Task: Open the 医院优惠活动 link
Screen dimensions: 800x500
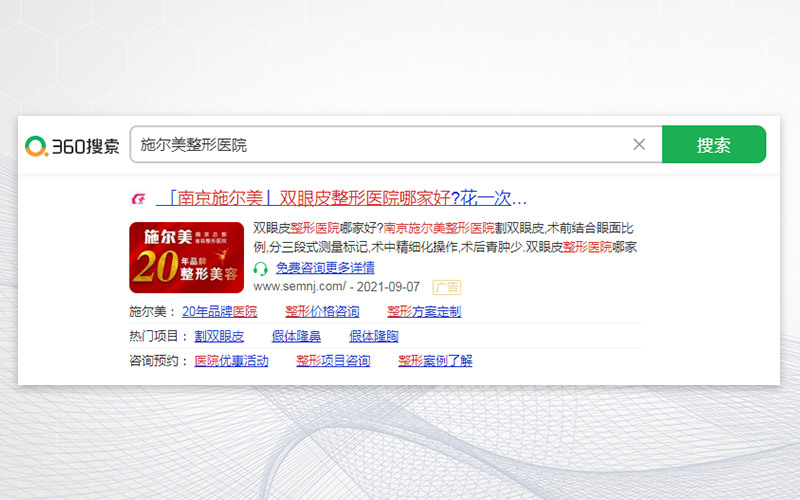Action: click(231, 361)
